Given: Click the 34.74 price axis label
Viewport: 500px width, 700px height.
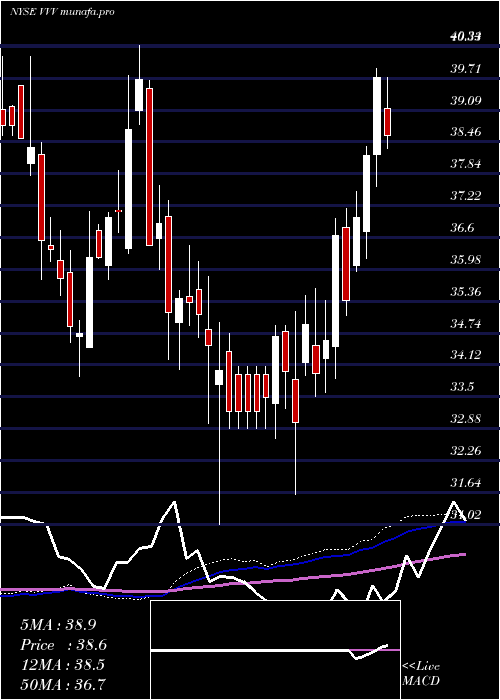Looking at the screenshot, I should [465, 324].
